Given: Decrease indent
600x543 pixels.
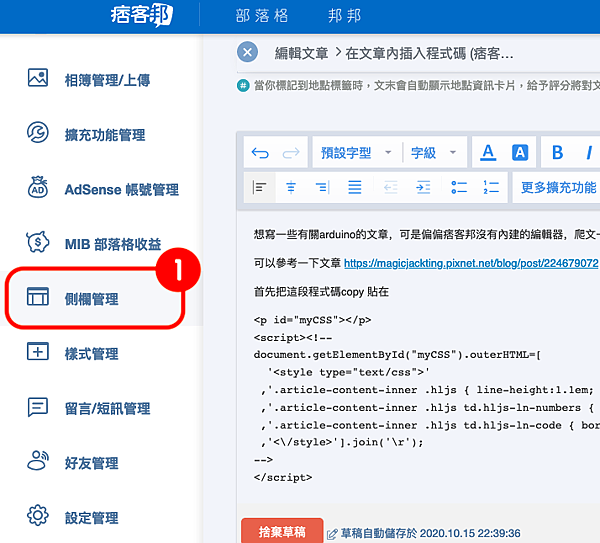Looking at the screenshot, I should coord(391,188).
